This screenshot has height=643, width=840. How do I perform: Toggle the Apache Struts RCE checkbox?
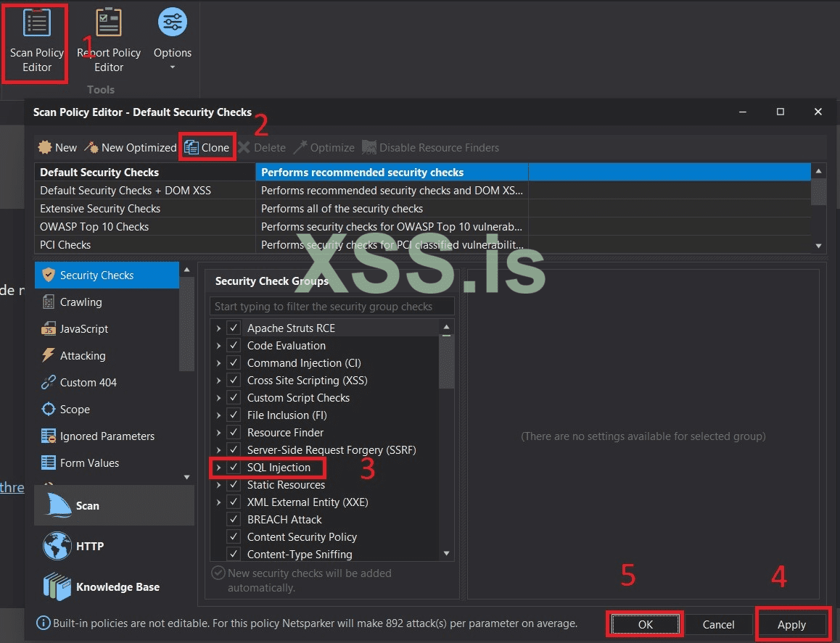click(x=234, y=328)
